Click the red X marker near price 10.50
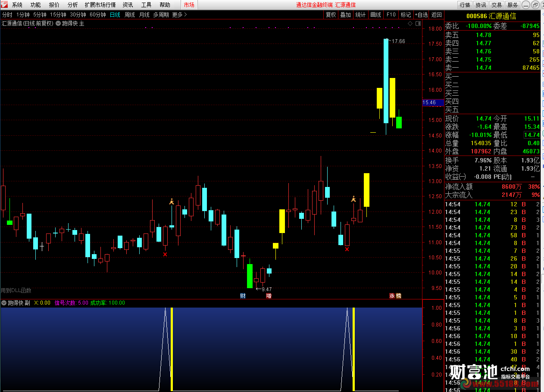This screenshot has width=544, height=392. (165, 255)
